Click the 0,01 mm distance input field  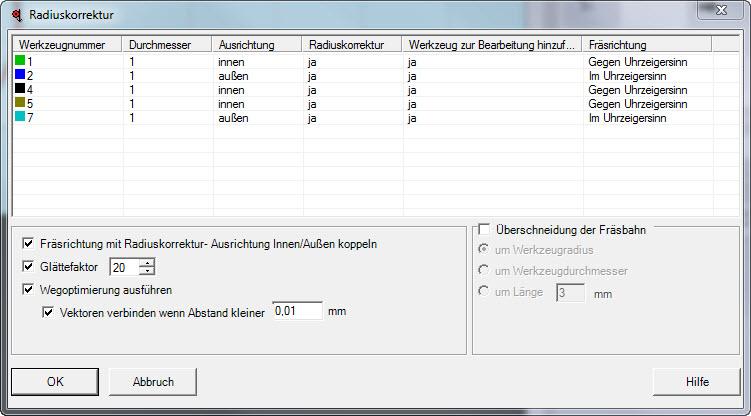297,312
